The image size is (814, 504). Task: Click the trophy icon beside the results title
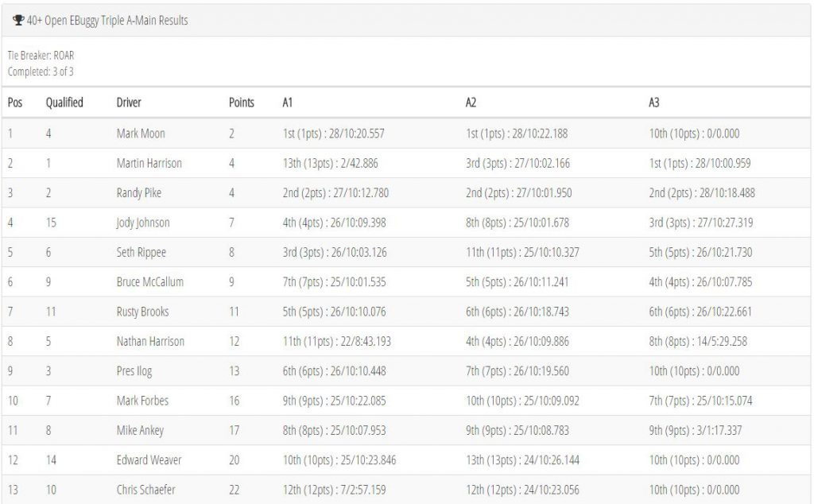coord(18,20)
